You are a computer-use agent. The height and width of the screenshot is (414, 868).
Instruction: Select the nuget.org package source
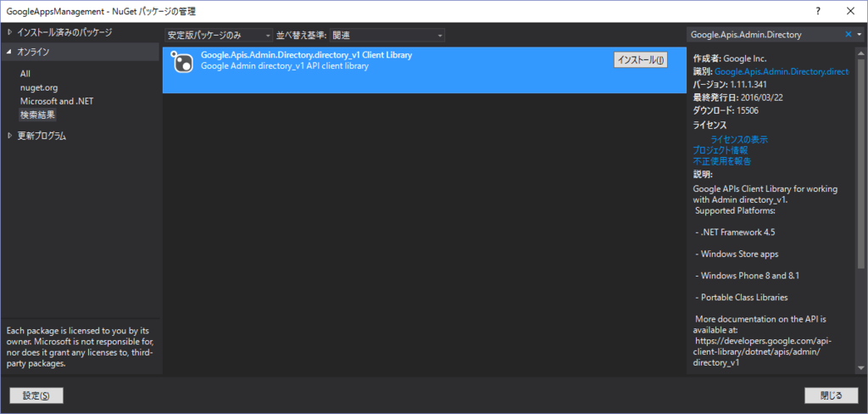coord(39,87)
